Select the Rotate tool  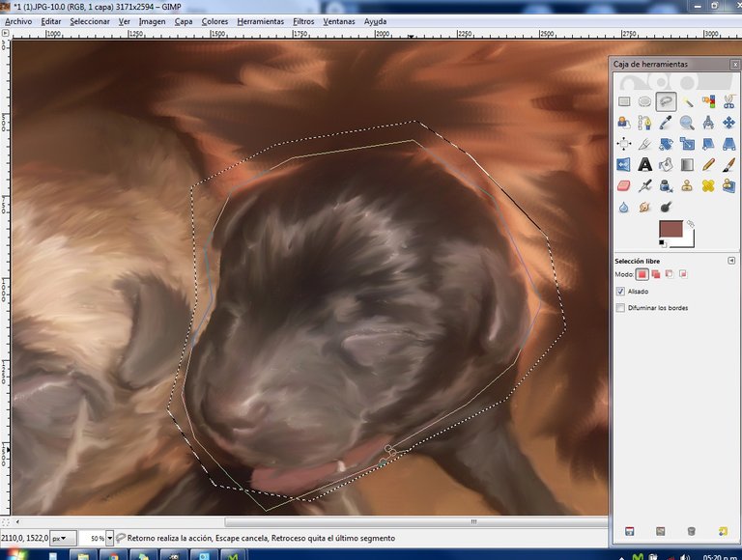coord(666,144)
